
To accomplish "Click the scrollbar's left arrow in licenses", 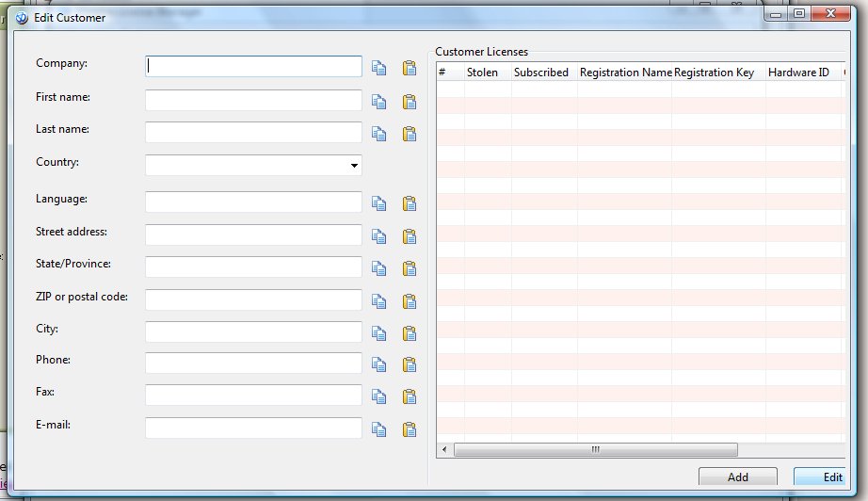I will tap(444, 449).
